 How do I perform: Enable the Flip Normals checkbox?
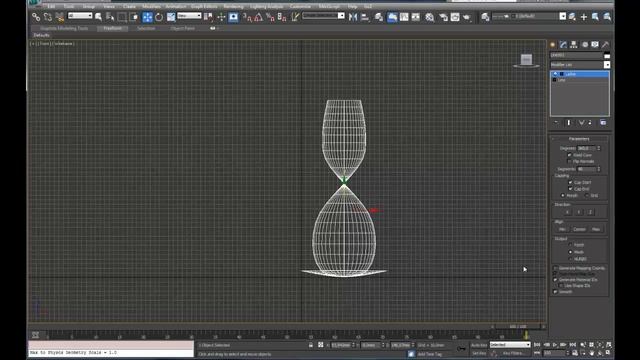pos(570,162)
